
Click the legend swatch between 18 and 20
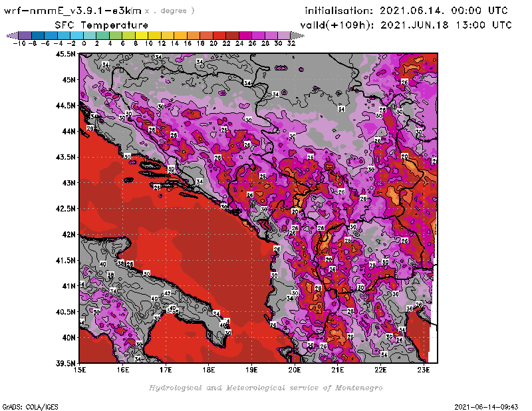click(x=206, y=35)
